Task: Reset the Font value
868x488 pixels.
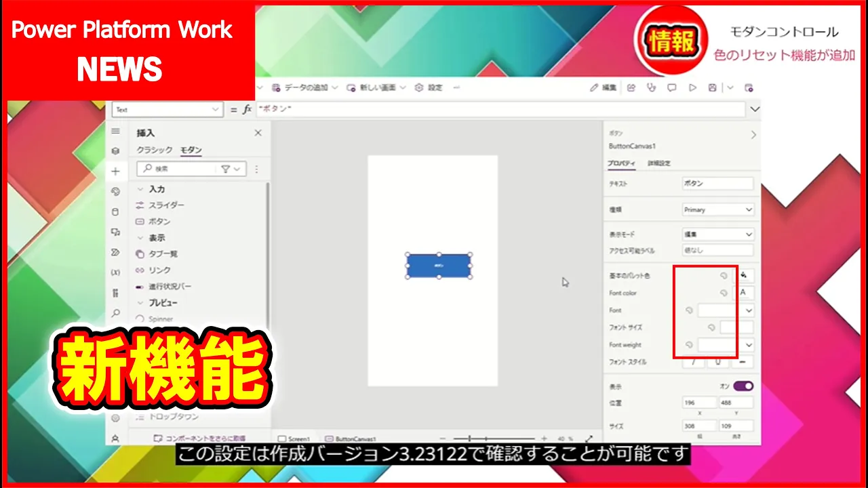Action: click(689, 310)
